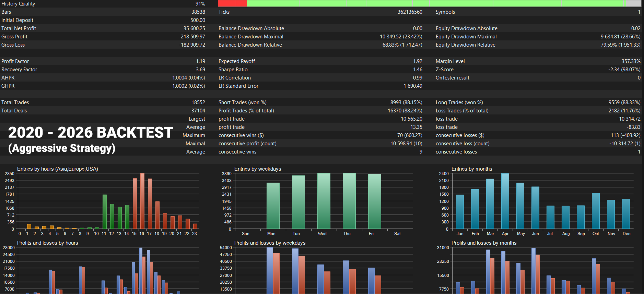Select the Ticks value 362136560
The image size is (644, 294).
pyautogui.click(x=410, y=12)
